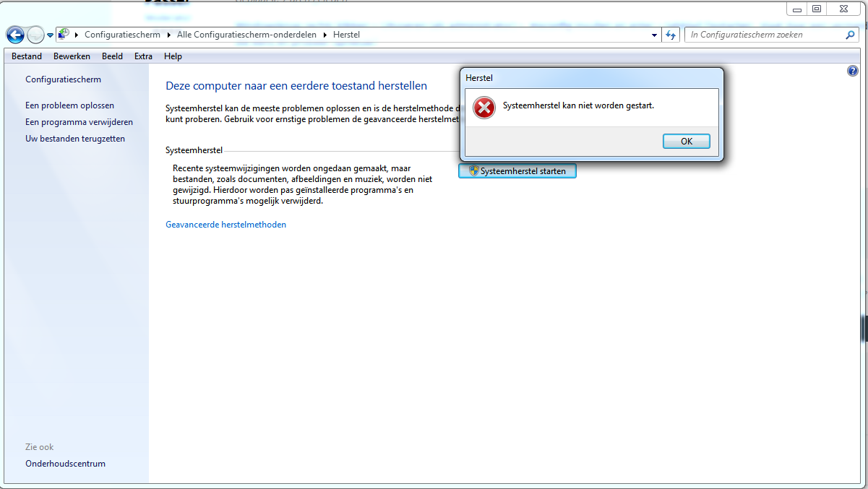Screen dimensions: 868x489
Task: Close the Control Panel window
Action: (x=844, y=9)
